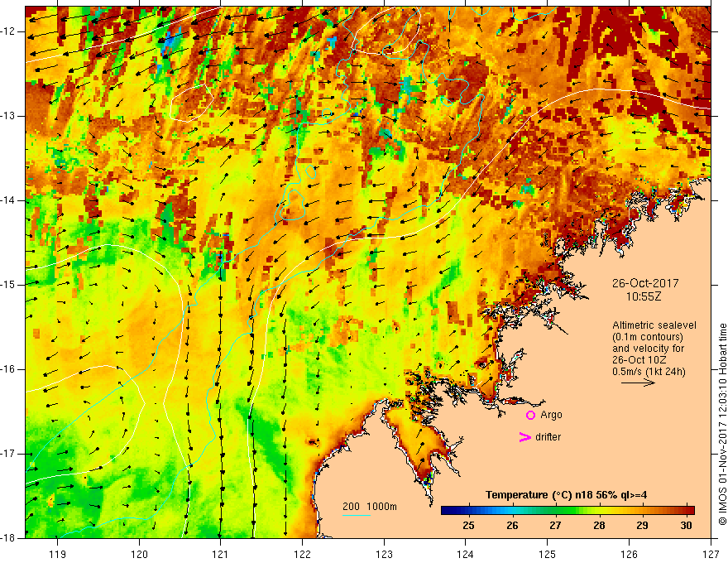Click the latitude axis label "-15"
The image size is (728, 563).
click(8, 285)
